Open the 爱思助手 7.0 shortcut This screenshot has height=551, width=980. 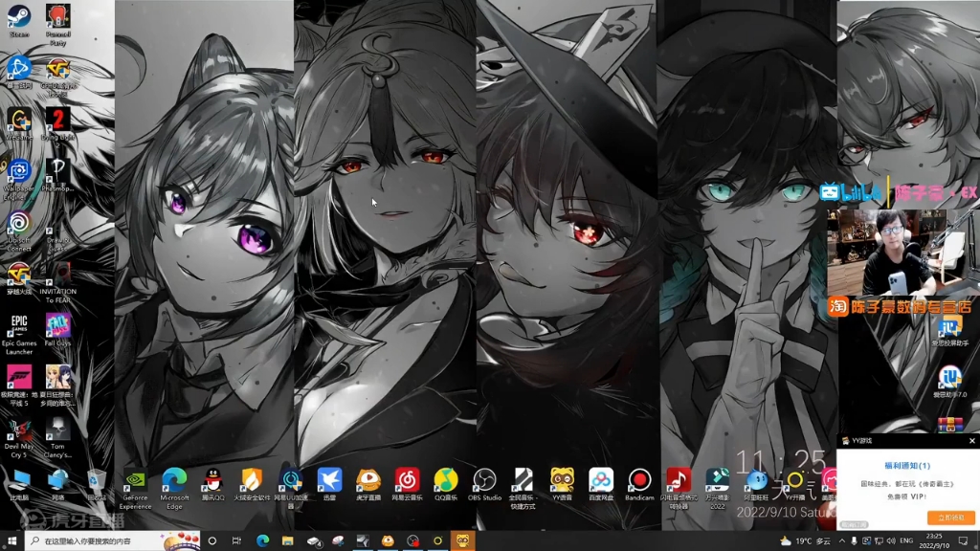coord(950,382)
